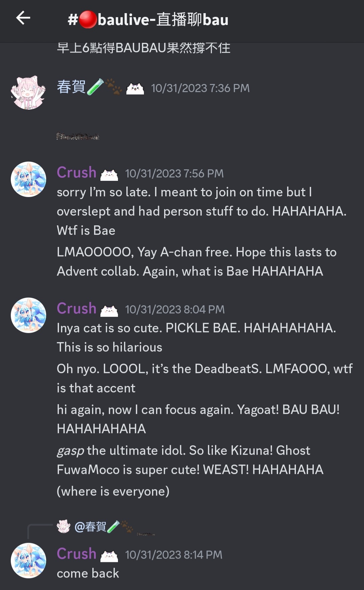Tap the back arrow icon

pos(23,18)
